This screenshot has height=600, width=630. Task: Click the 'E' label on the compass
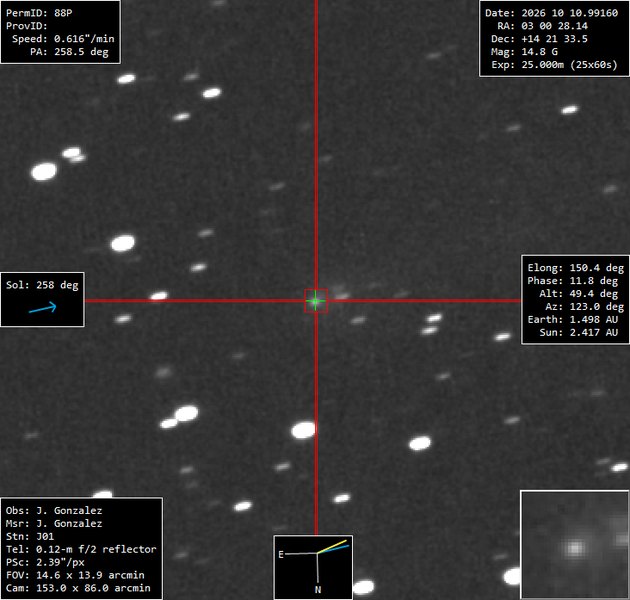point(281,555)
